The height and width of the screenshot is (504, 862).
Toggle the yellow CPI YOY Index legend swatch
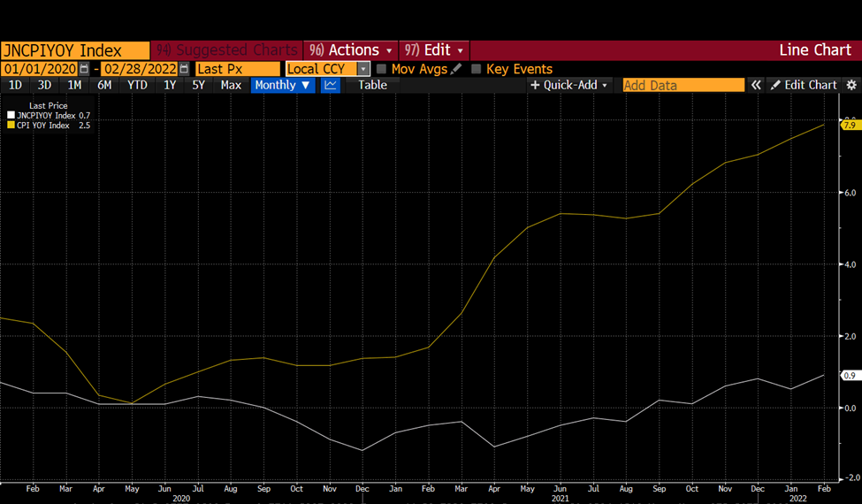(x=11, y=126)
